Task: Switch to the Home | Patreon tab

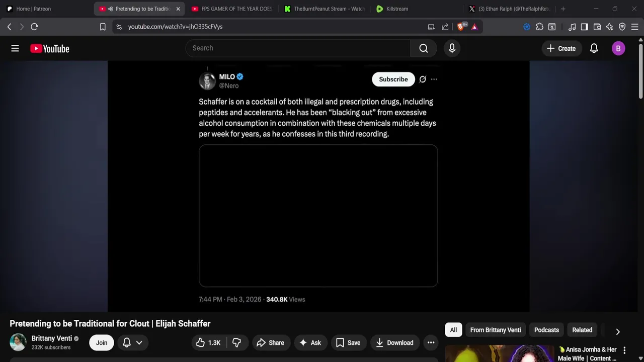Action: click(x=46, y=9)
